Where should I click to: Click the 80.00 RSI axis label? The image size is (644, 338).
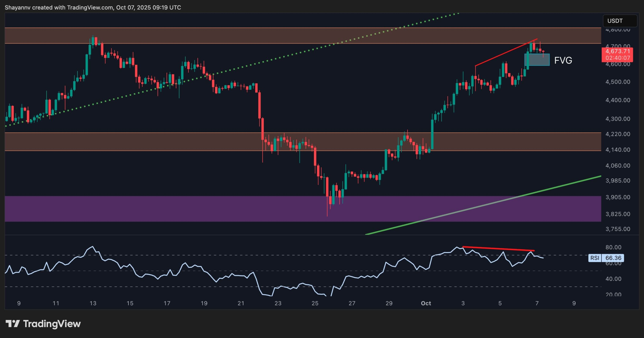click(613, 247)
